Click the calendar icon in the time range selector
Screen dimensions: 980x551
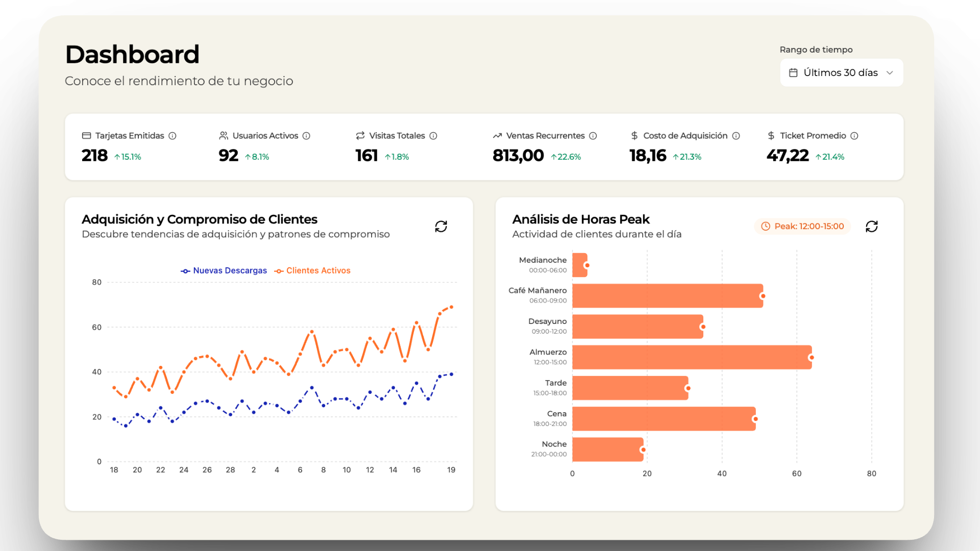(794, 72)
